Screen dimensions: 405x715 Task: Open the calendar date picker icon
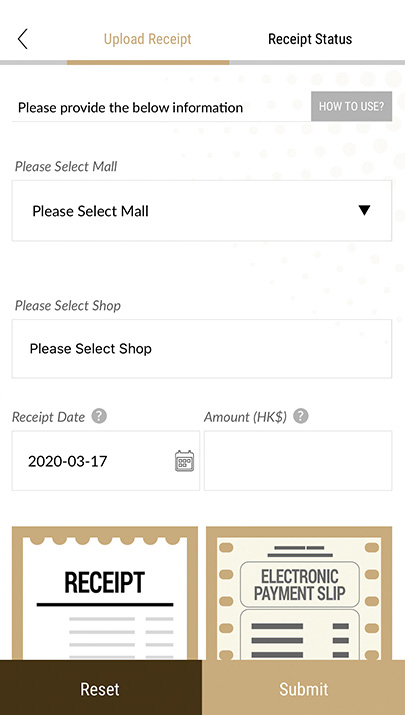[x=184, y=461]
